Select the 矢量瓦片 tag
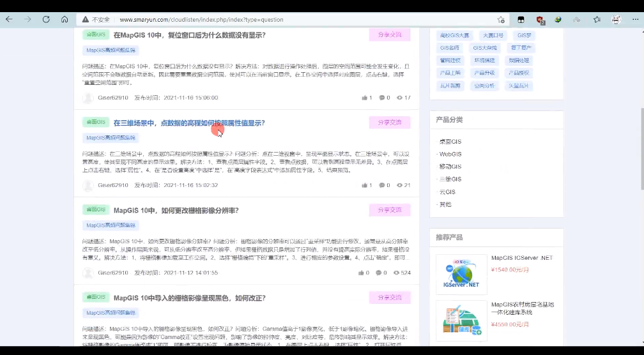 click(519, 86)
